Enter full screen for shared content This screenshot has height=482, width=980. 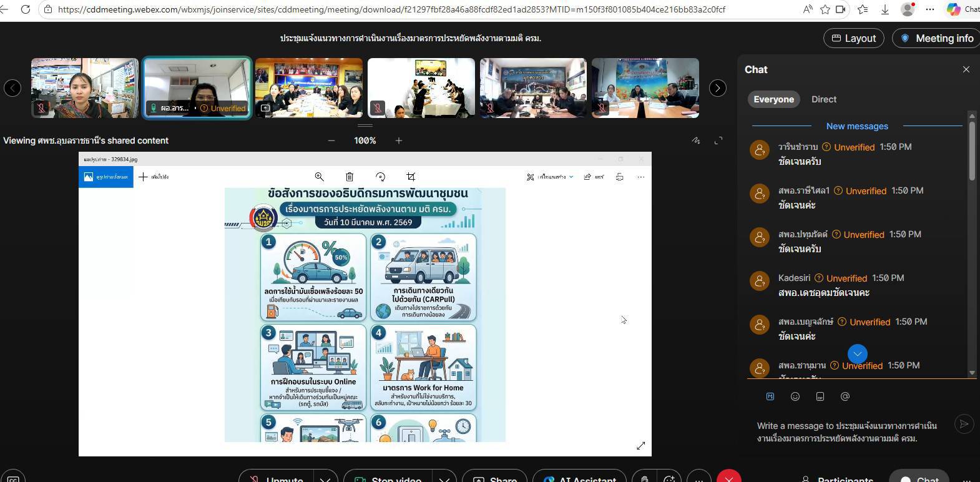click(718, 140)
